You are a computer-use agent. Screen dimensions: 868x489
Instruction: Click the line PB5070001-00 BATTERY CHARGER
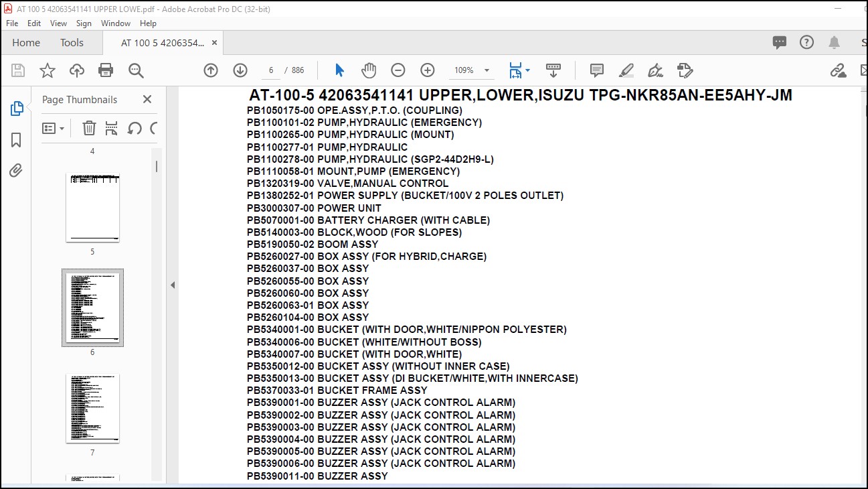(x=369, y=220)
